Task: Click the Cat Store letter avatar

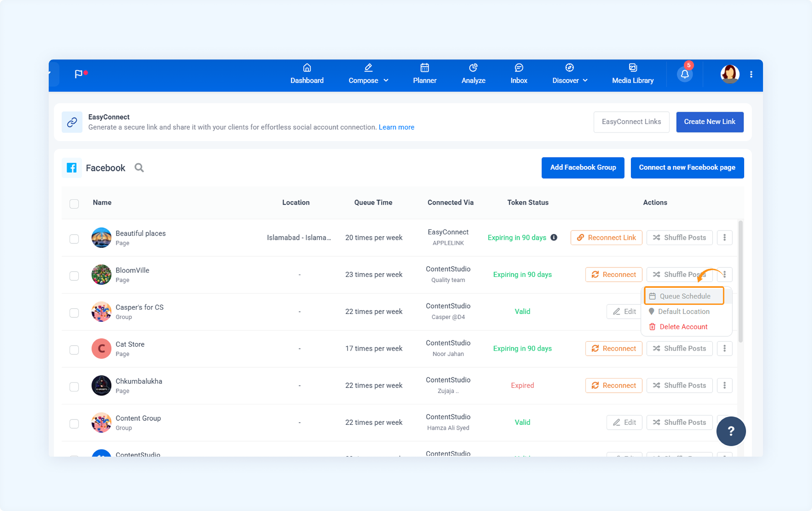Action: (x=101, y=348)
